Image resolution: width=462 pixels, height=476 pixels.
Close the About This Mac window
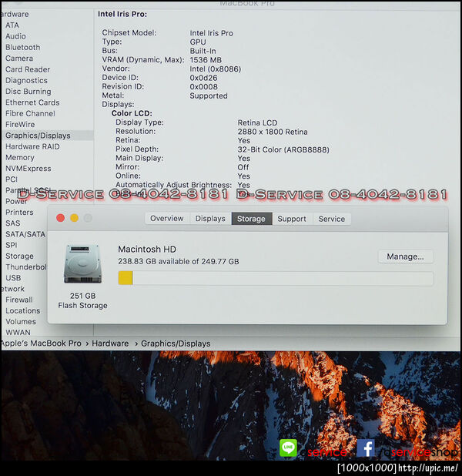[x=60, y=218]
